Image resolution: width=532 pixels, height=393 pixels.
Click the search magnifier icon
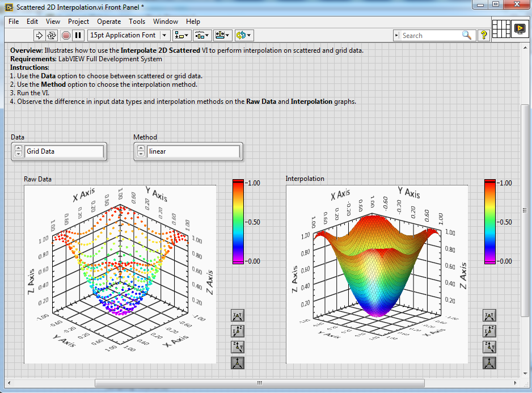[467, 35]
